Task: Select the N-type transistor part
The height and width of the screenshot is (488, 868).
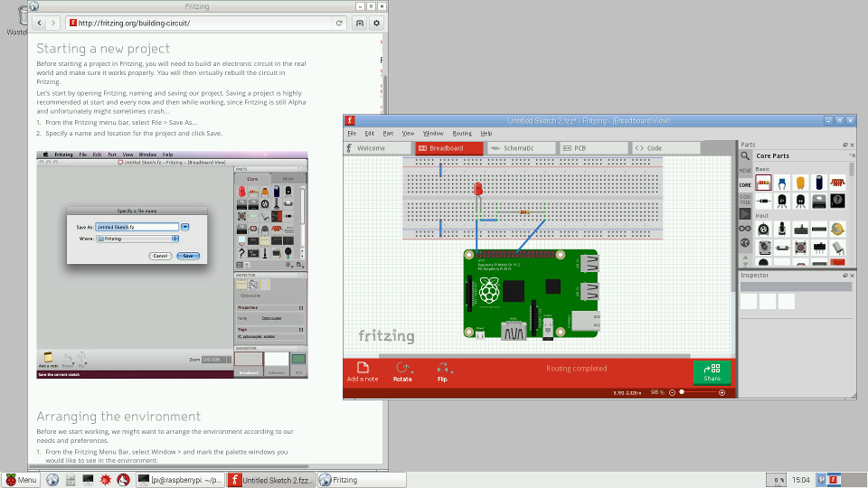Action: point(800,201)
